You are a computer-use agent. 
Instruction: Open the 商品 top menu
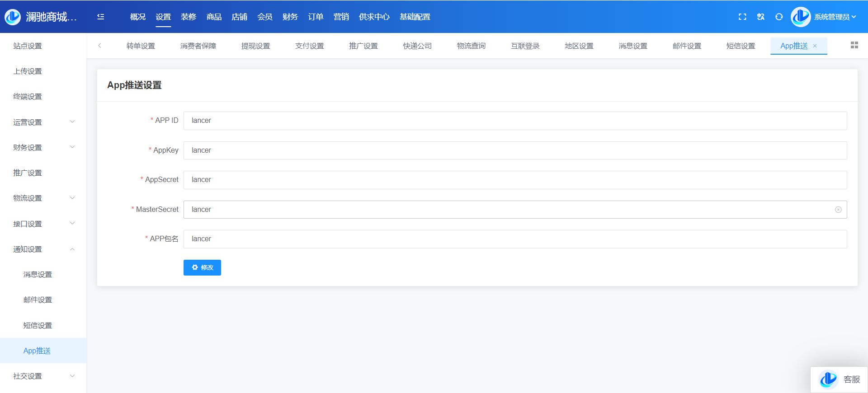[x=214, y=17]
